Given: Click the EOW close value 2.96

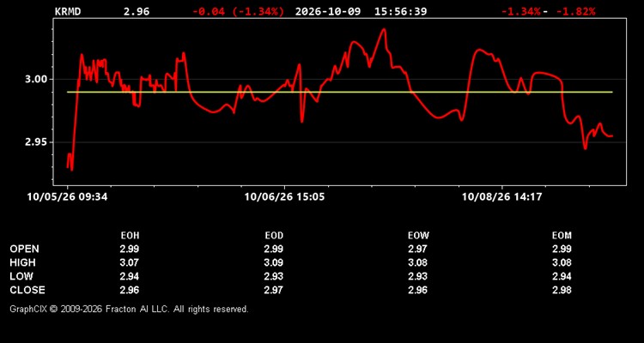Looking at the screenshot, I should pyautogui.click(x=417, y=290).
